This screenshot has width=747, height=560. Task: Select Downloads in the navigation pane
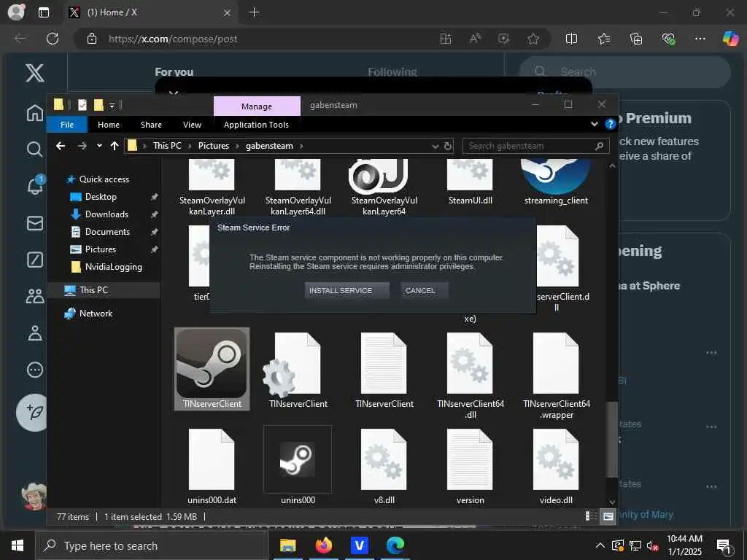point(107,214)
